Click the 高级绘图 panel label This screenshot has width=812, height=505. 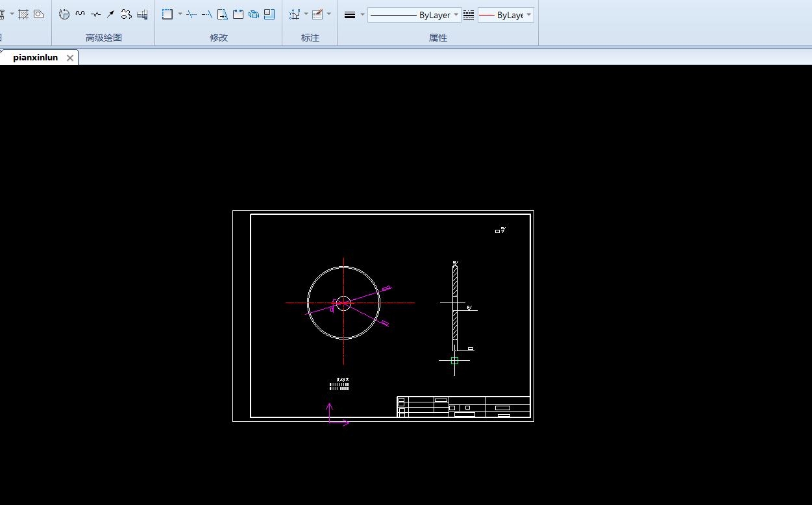(104, 38)
